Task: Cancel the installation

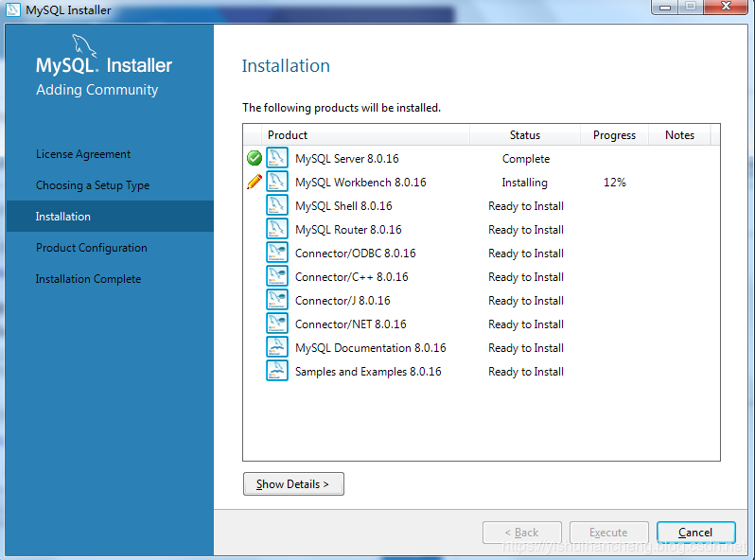Action: 695,533
